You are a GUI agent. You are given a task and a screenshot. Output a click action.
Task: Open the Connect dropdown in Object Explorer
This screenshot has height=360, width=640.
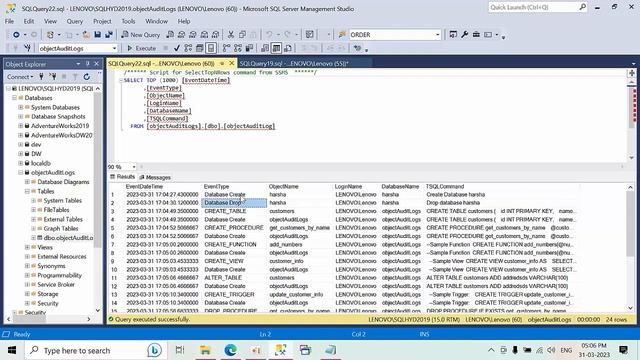click(x=20, y=76)
